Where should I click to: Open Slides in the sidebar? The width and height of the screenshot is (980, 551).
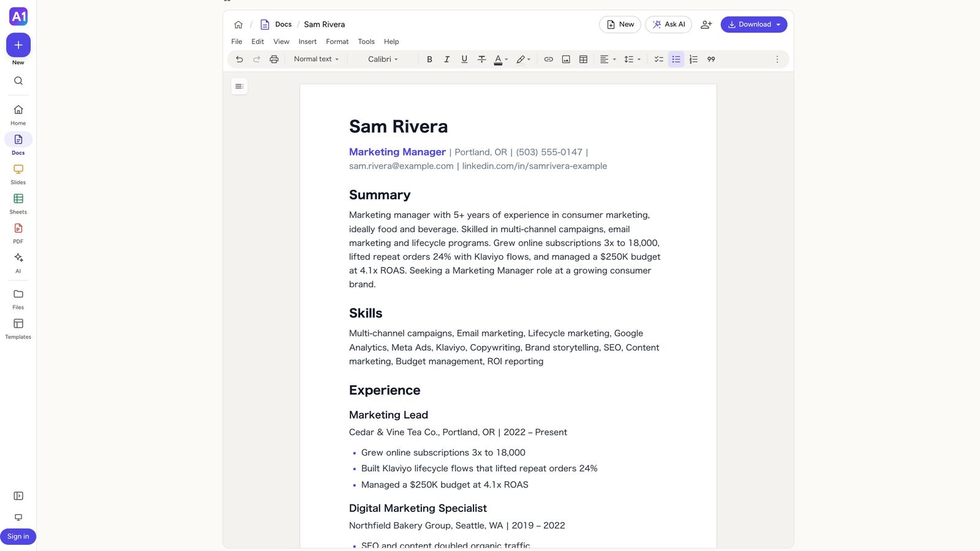coord(18,174)
